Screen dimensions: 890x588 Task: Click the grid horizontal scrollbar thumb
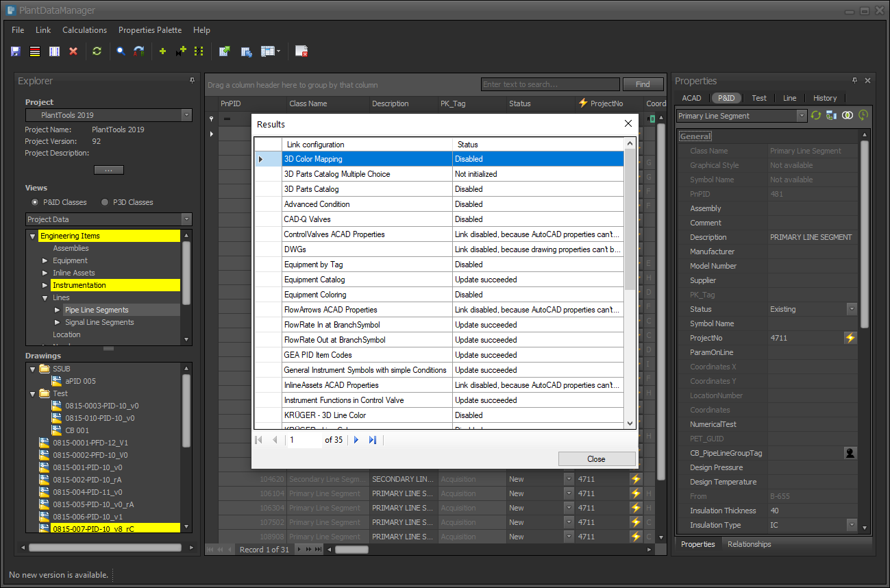click(352, 550)
